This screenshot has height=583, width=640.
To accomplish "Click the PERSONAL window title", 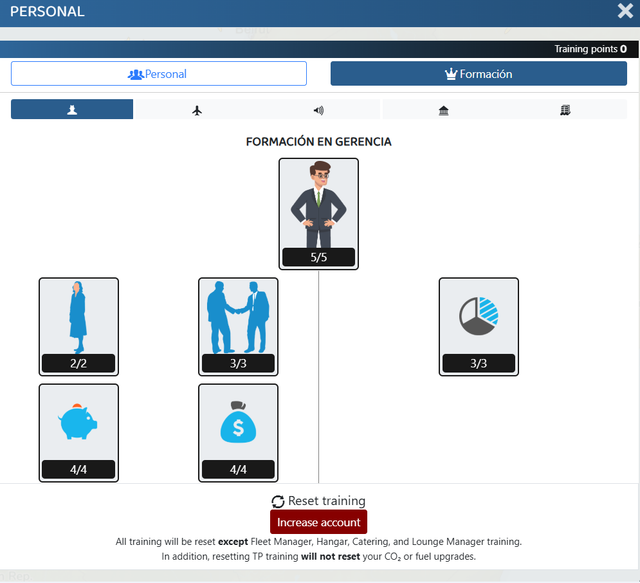I will [x=47, y=11].
